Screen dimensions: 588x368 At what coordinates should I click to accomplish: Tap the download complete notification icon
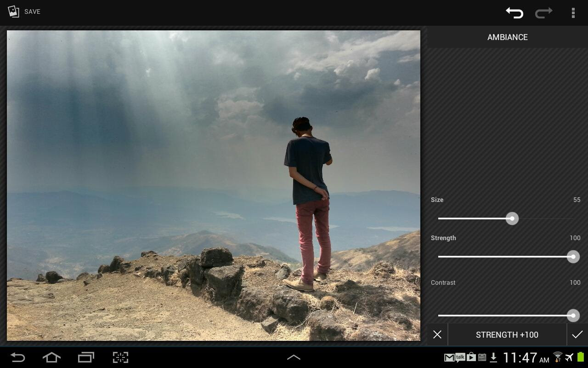tap(493, 357)
